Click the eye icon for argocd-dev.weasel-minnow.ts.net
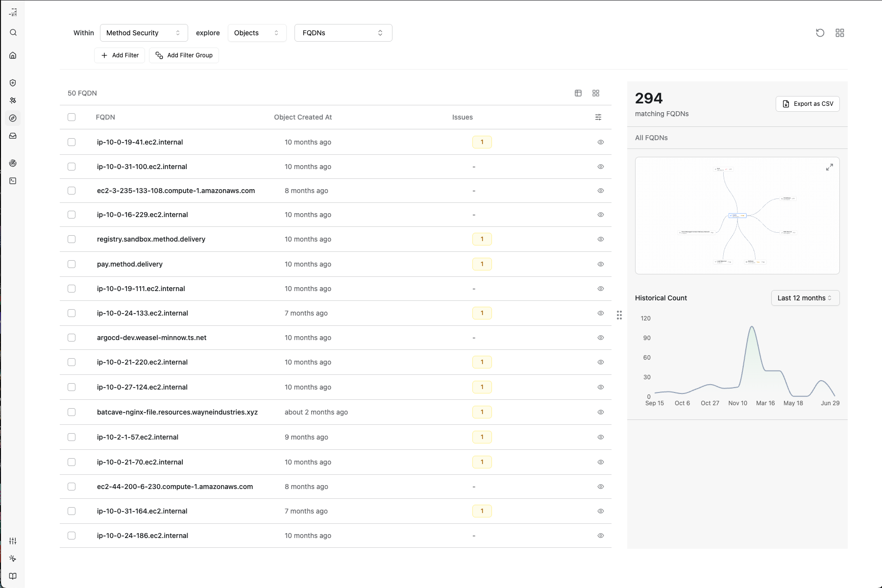 click(x=600, y=338)
